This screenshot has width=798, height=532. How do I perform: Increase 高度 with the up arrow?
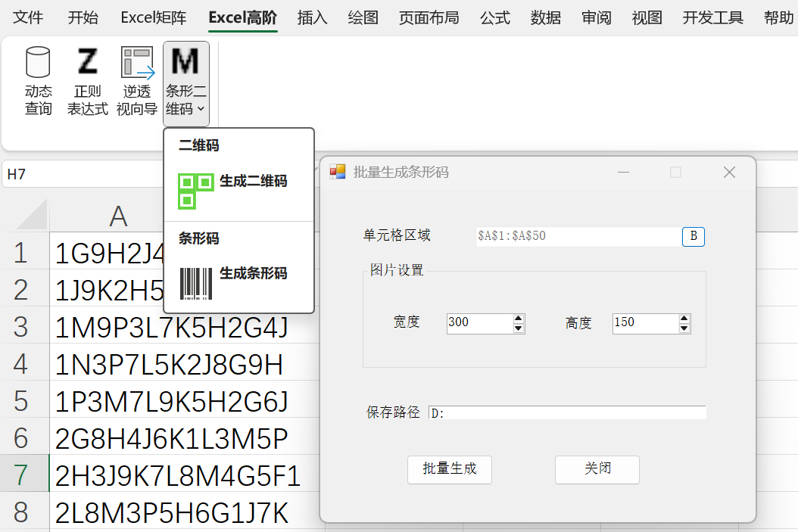pyautogui.click(x=684, y=319)
